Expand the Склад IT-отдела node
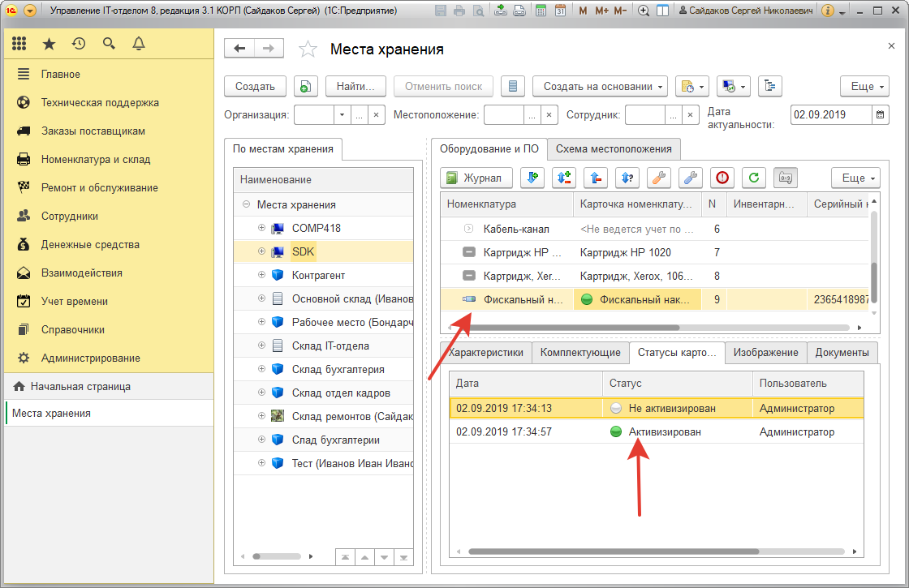 (x=261, y=346)
